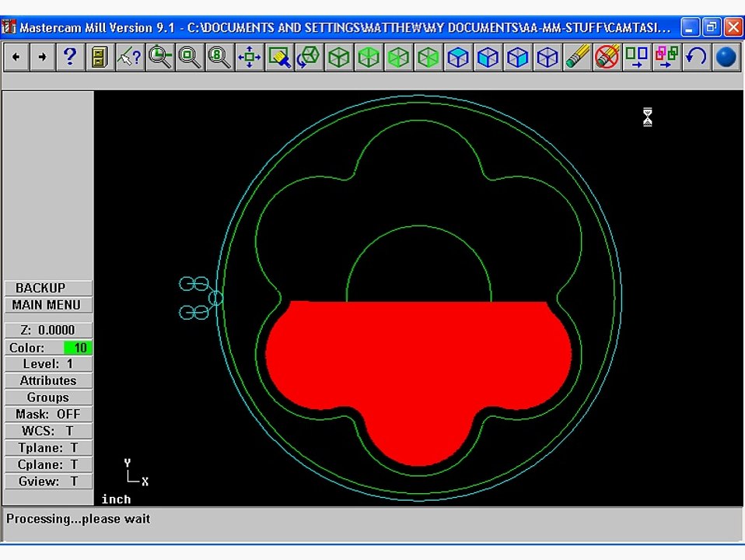Screen dimensions: 745x560
Task: Toggle the WCS: T setting
Action: (48, 431)
